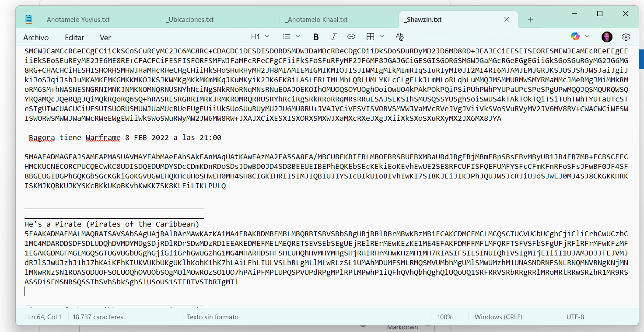
Task: Switch to the Anotamelo Yuyius.txt tab
Action: (x=78, y=20)
